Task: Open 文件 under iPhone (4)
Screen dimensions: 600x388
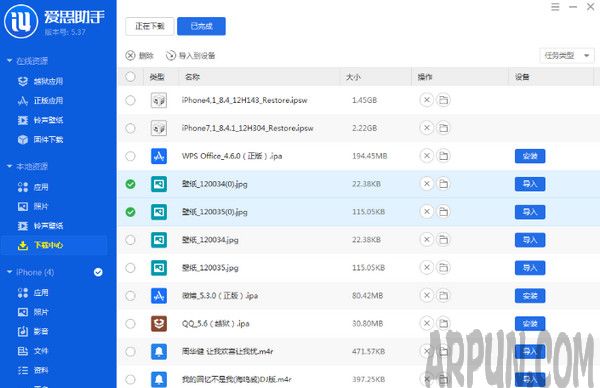Action: pos(33,351)
